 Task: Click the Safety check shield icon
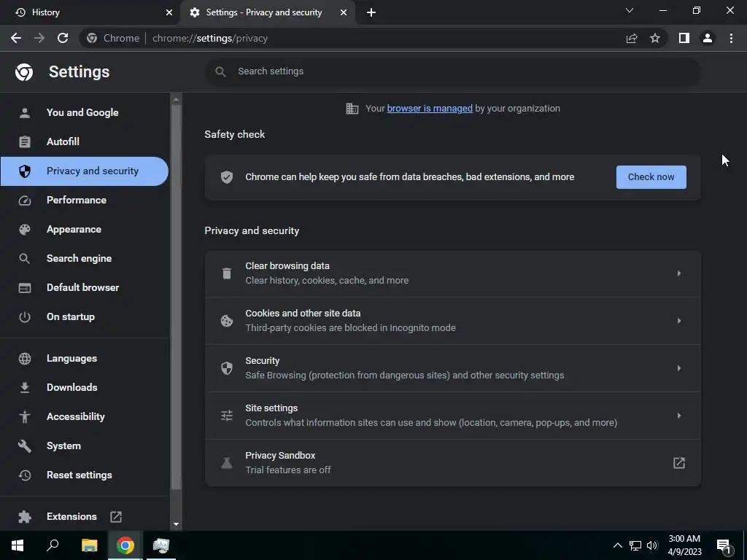click(x=227, y=177)
